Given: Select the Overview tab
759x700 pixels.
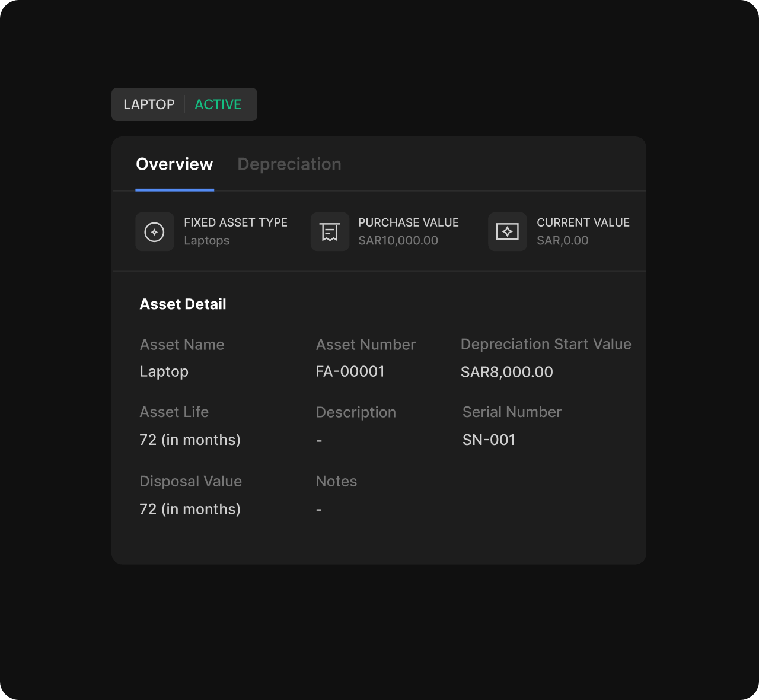Looking at the screenshot, I should 174,164.
